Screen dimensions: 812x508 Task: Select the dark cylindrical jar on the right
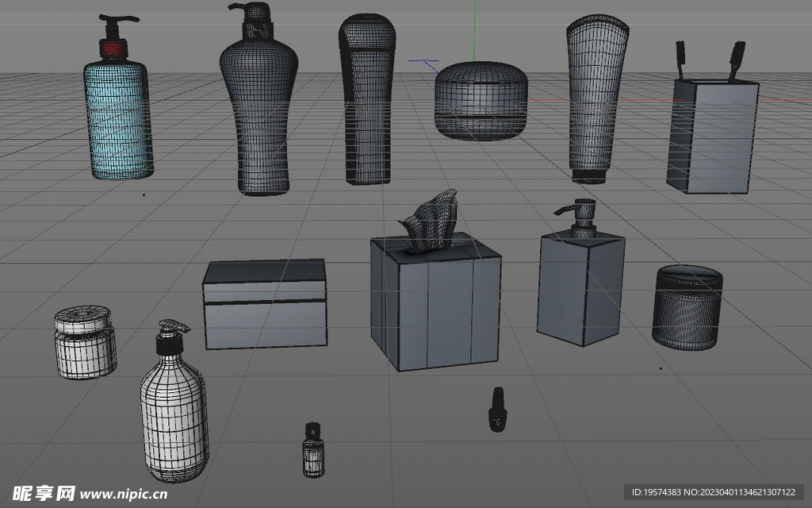click(687, 308)
